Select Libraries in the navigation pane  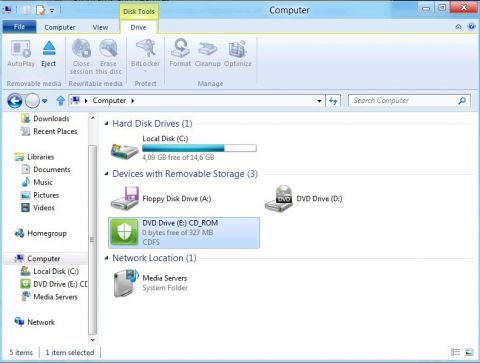coord(34,157)
